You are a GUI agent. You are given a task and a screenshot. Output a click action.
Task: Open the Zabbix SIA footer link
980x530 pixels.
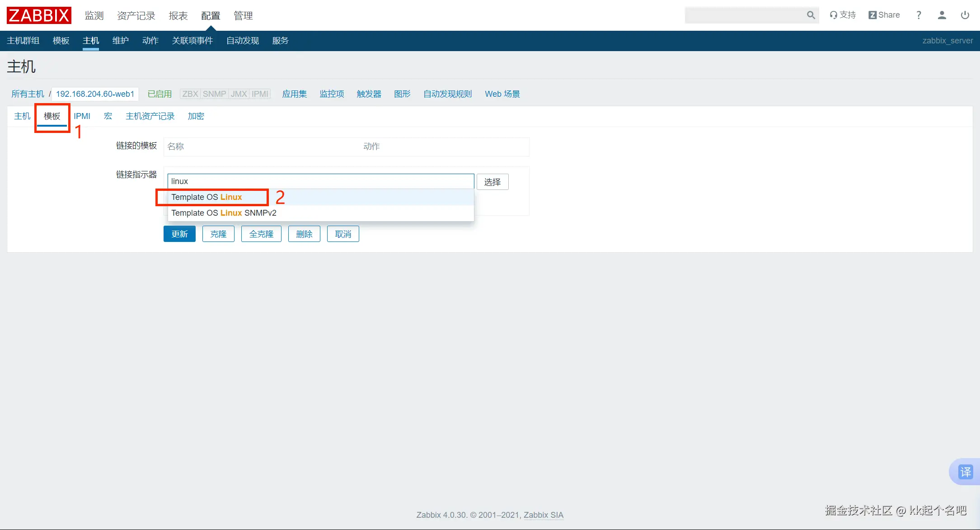[x=543, y=515]
